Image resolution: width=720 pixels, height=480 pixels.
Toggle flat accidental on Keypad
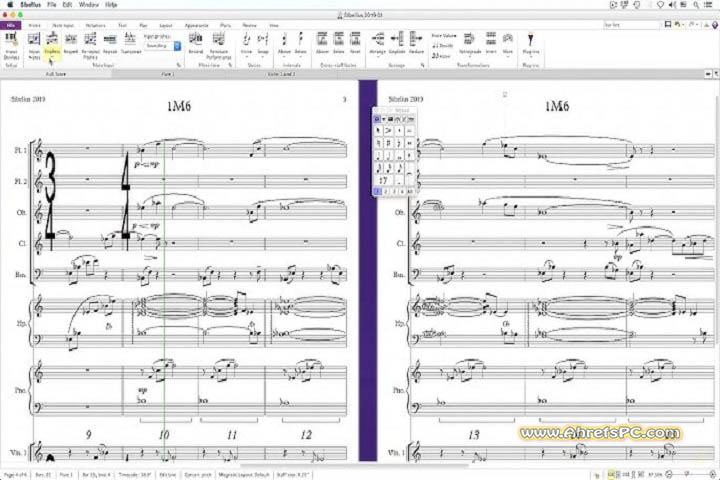399,143
